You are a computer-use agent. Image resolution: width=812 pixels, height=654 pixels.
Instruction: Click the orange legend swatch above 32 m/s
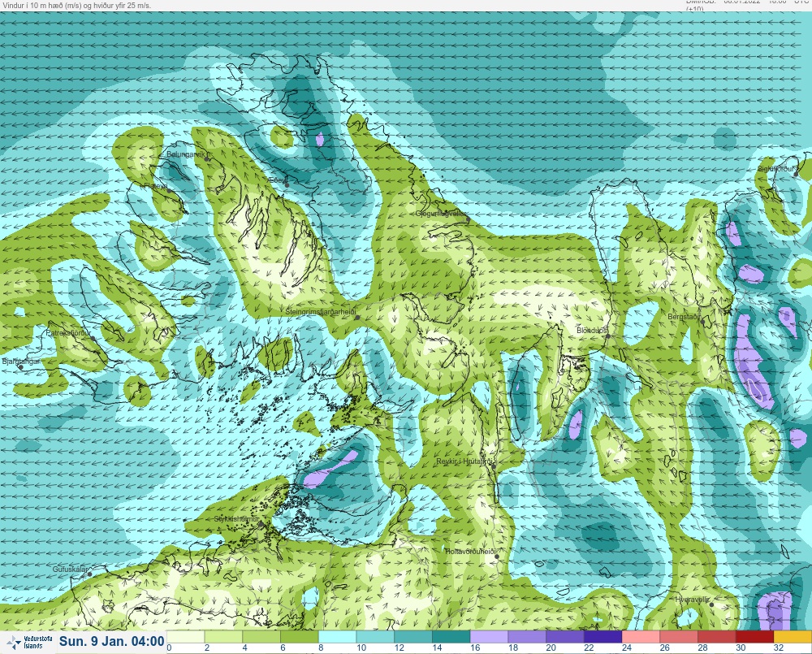[x=793, y=636]
